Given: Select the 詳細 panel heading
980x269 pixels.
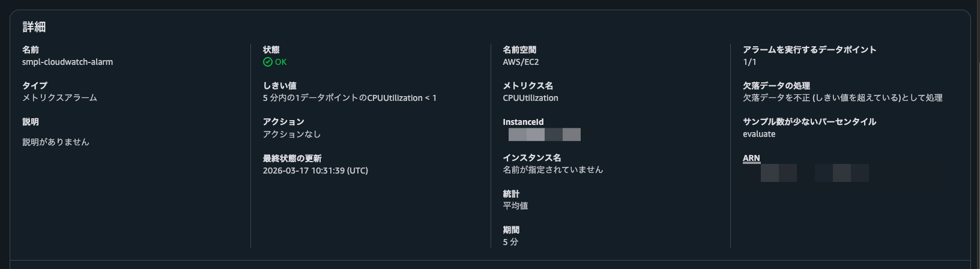Looking at the screenshot, I should coord(34,27).
